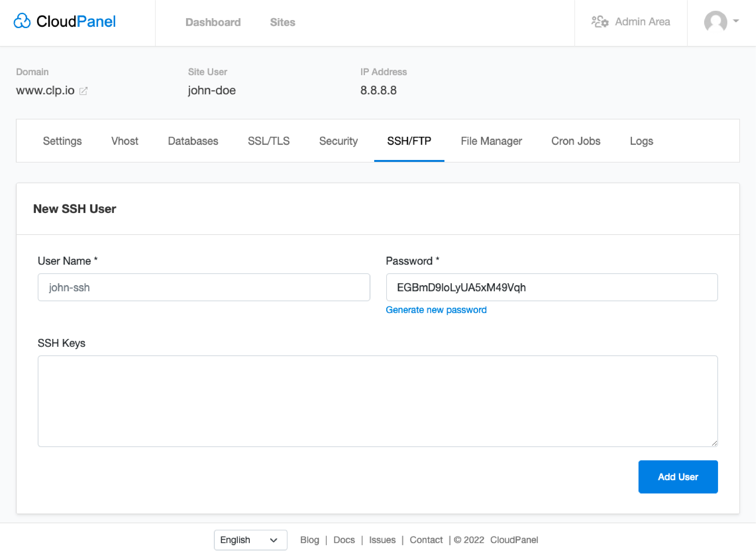Click the User Name input field

pos(204,287)
